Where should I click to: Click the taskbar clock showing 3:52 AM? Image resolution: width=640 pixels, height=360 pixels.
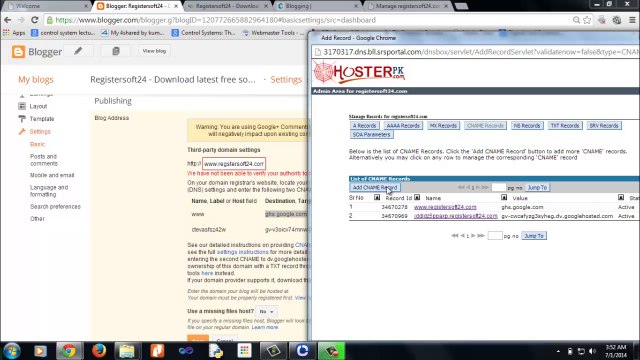coord(616,351)
